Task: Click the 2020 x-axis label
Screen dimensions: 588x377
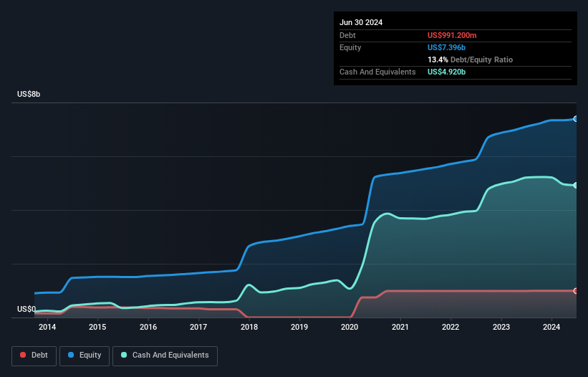Action: tap(350, 327)
